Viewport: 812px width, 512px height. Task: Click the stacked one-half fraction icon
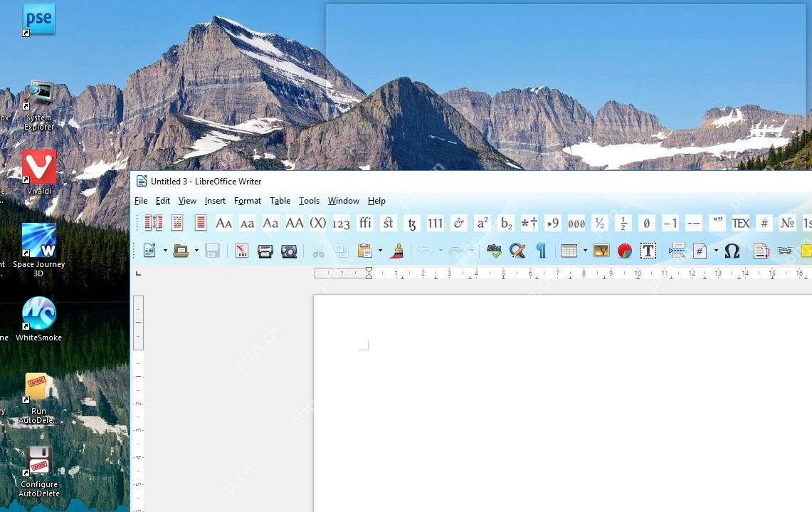click(623, 224)
